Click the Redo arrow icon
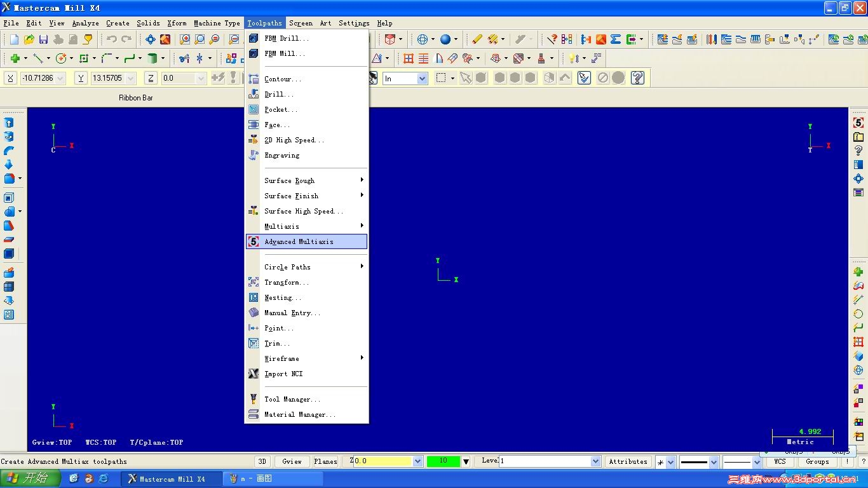 (x=126, y=39)
